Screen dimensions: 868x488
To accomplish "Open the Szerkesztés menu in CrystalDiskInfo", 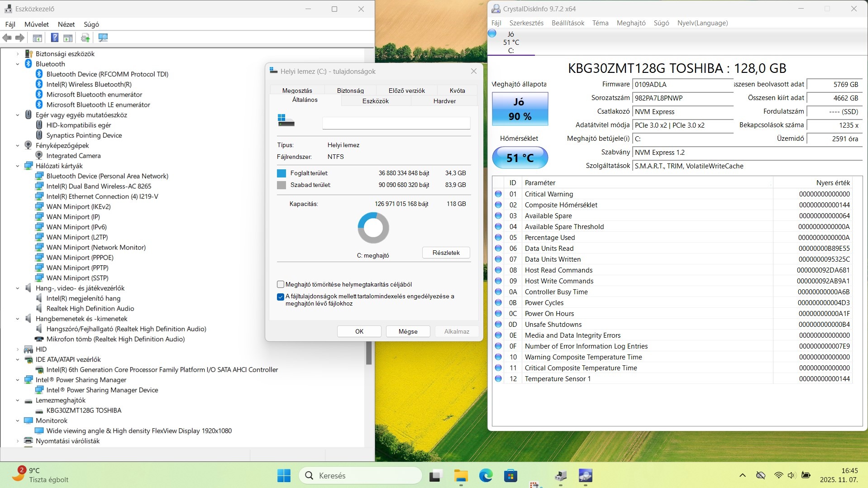I will [526, 23].
